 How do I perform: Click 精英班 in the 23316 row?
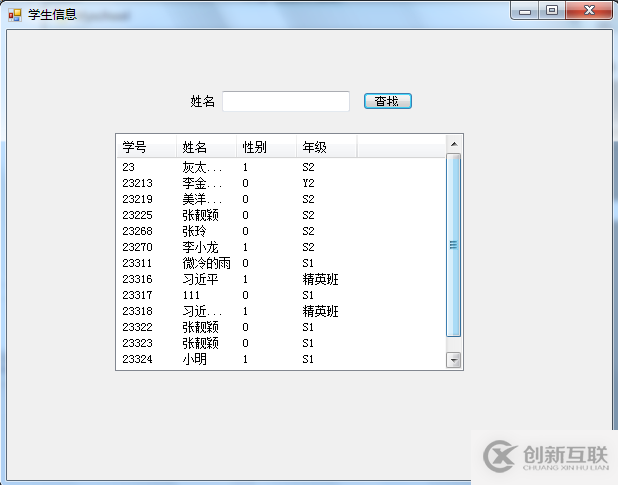point(320,279)
